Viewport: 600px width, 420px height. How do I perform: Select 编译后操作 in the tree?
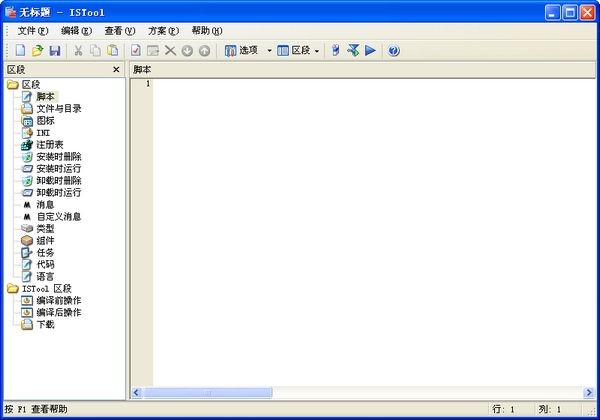(x=59, y=313)
